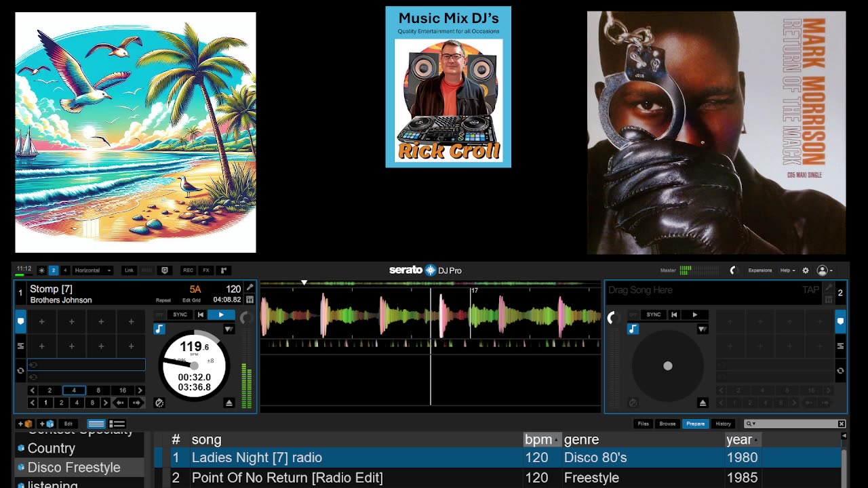Open the Expansions menu

(x=760, y=270)
